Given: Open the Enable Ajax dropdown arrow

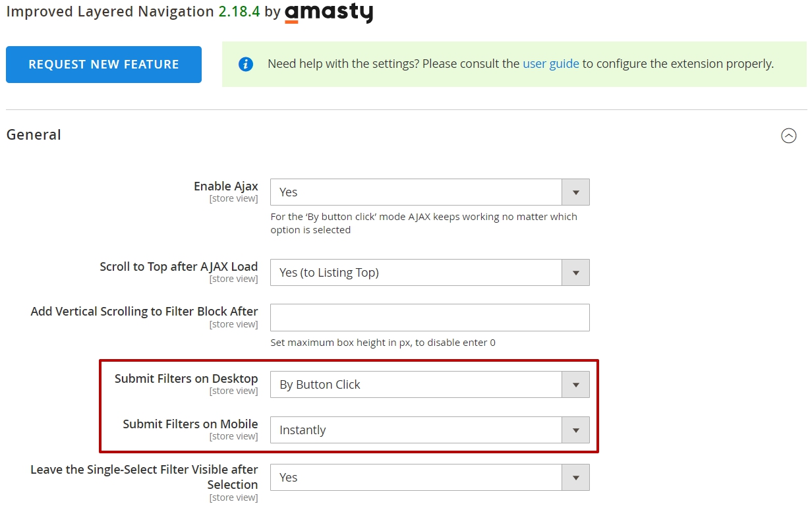Looking at the screenshot, I should (x=575, y=192).
